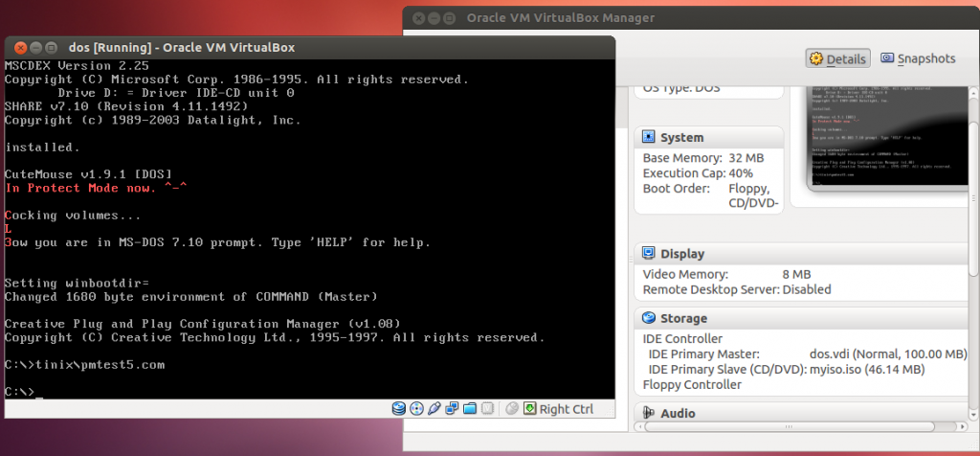Click the 'dos [Running] - Oracle VM VirtualBox' title

pos(182,48)
